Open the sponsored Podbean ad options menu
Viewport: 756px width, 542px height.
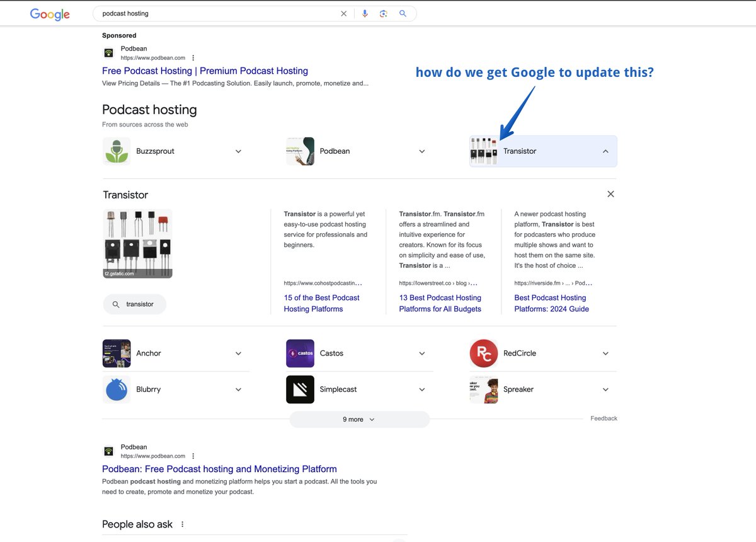coord(193,58)
